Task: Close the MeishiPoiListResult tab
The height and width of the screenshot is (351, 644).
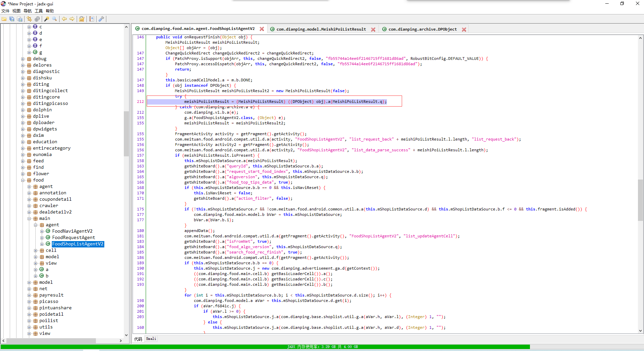Action: (373, 30)
